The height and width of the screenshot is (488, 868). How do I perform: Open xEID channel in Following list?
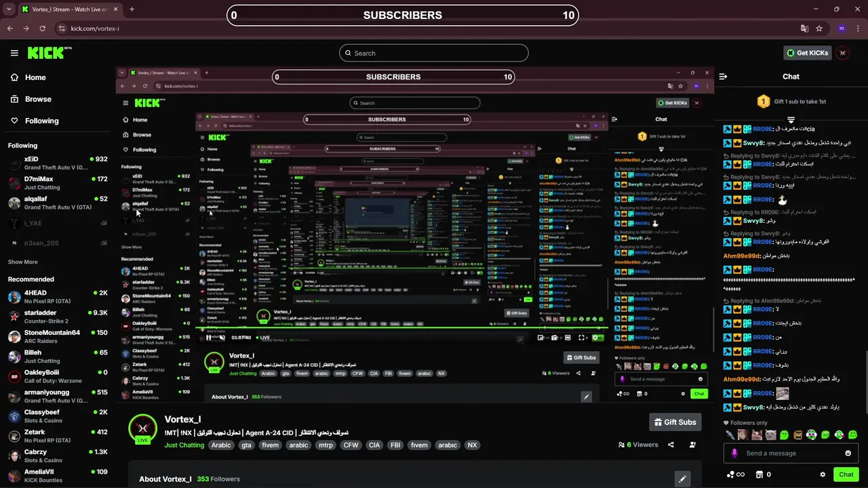coord(58,163)
